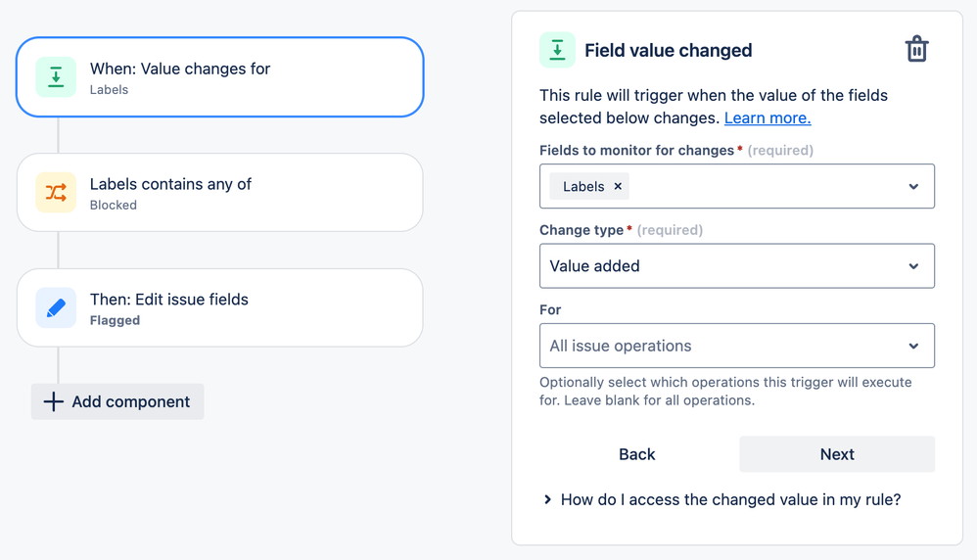977x560 pixels.
Task: Select the When: Value changes for card
Action: 220,77
